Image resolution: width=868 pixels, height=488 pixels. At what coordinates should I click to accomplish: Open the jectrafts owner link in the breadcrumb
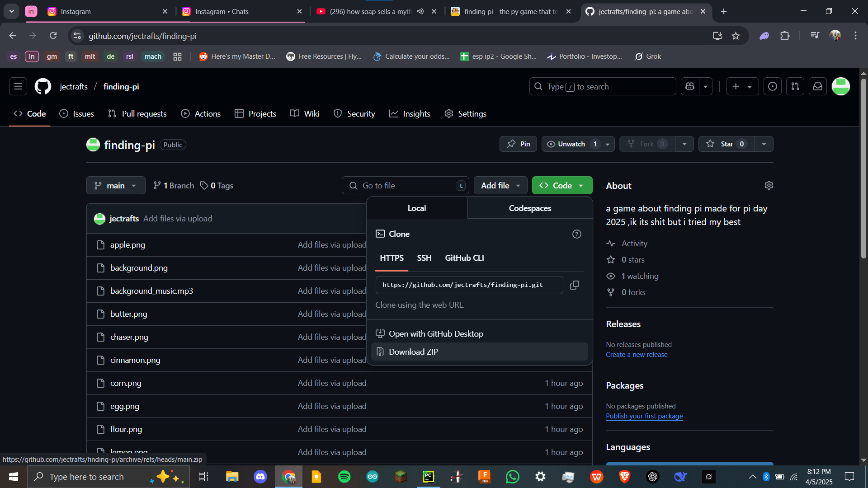point(74,86)
